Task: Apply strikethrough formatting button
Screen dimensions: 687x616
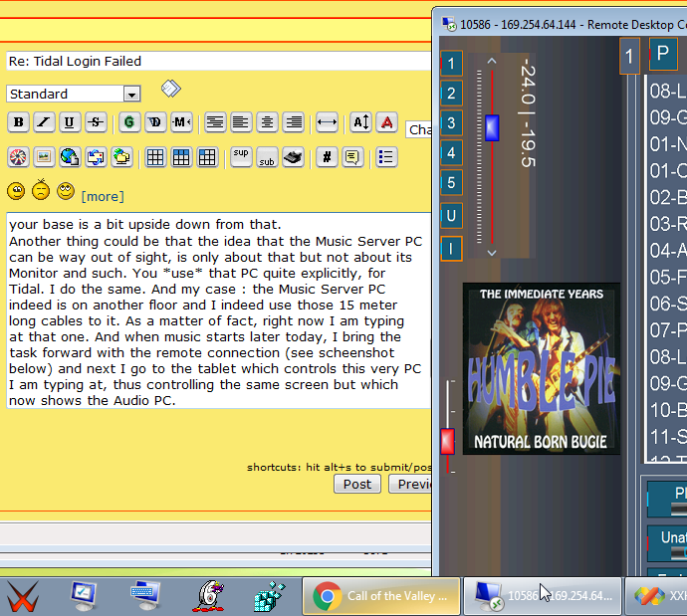Action: [x=96, y=122]
